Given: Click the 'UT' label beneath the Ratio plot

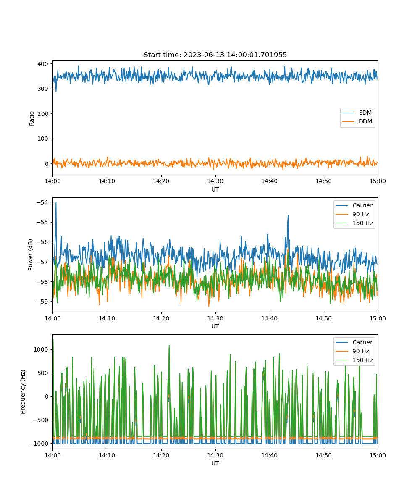Looking at the screenshot, I should pos(215,190).
